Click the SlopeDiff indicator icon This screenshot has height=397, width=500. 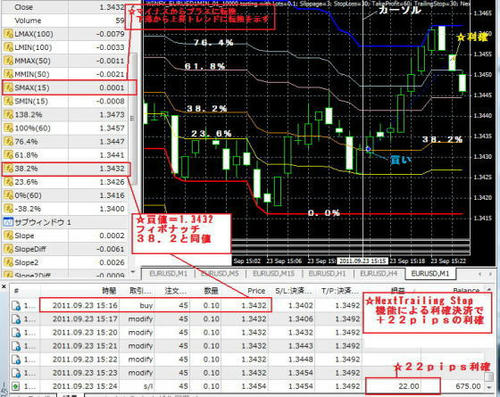pos(8,249)
